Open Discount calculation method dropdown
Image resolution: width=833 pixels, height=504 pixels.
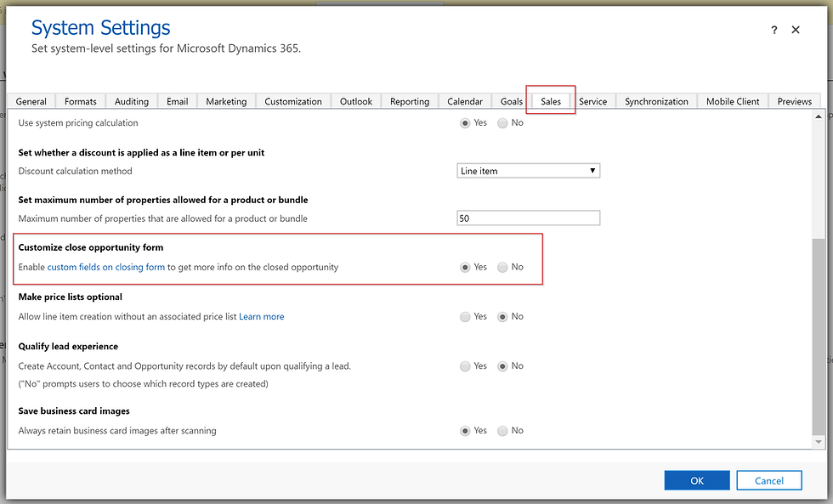(x=529, y=171)
